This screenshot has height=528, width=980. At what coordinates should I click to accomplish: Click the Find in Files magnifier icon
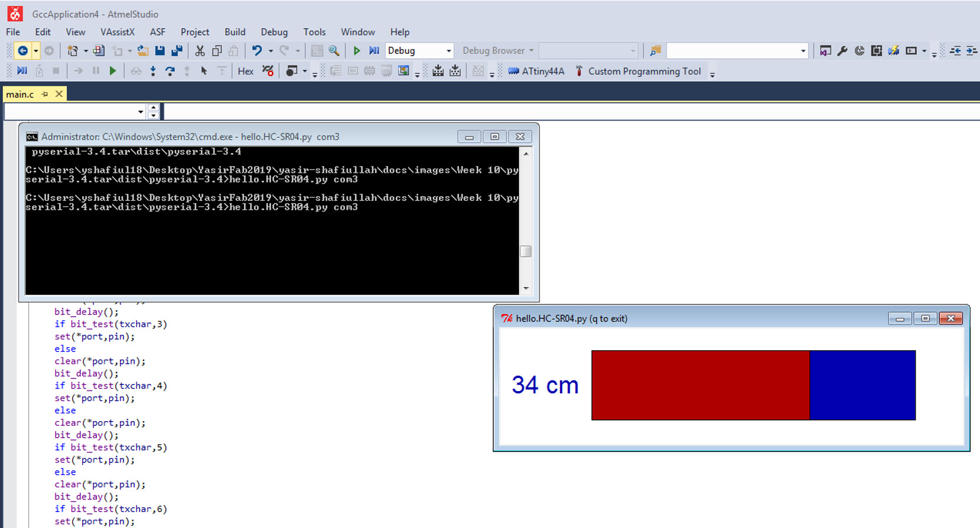click(x=334, y=51)
